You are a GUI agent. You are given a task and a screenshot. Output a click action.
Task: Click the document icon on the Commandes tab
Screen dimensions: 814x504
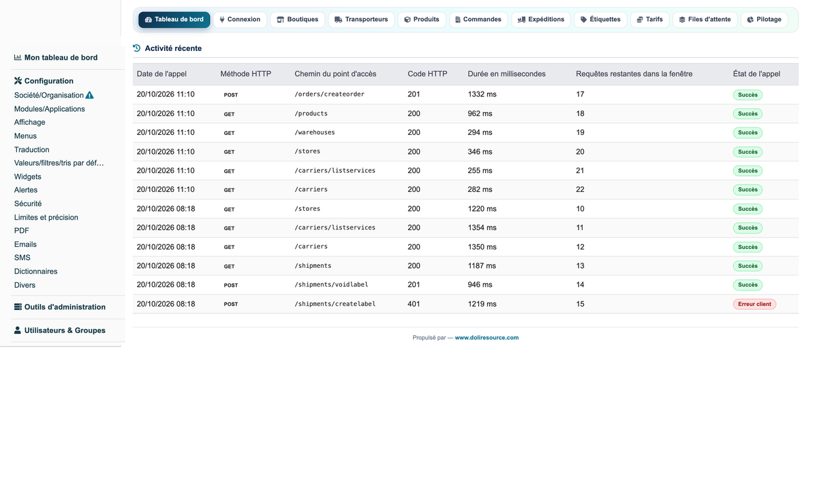coord(458,20)
